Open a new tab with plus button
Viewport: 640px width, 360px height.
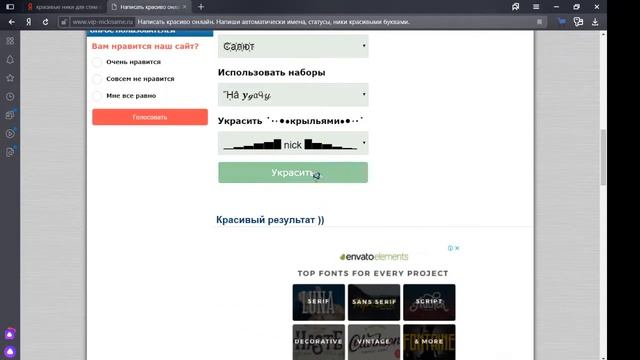pos(201,7)
